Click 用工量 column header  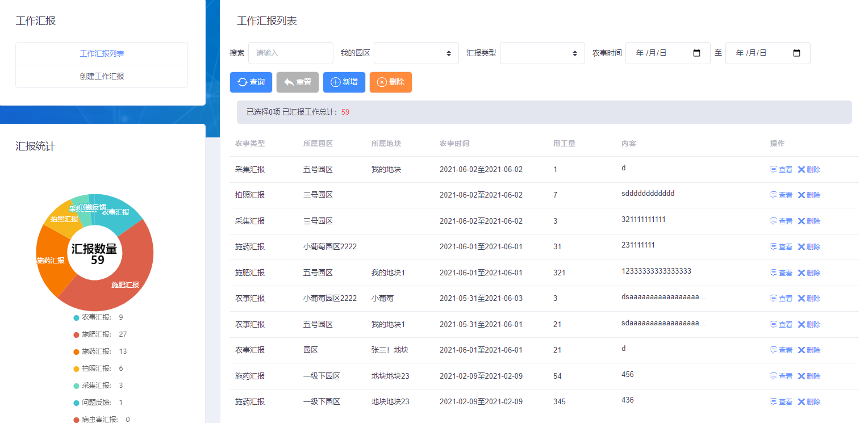564,144
